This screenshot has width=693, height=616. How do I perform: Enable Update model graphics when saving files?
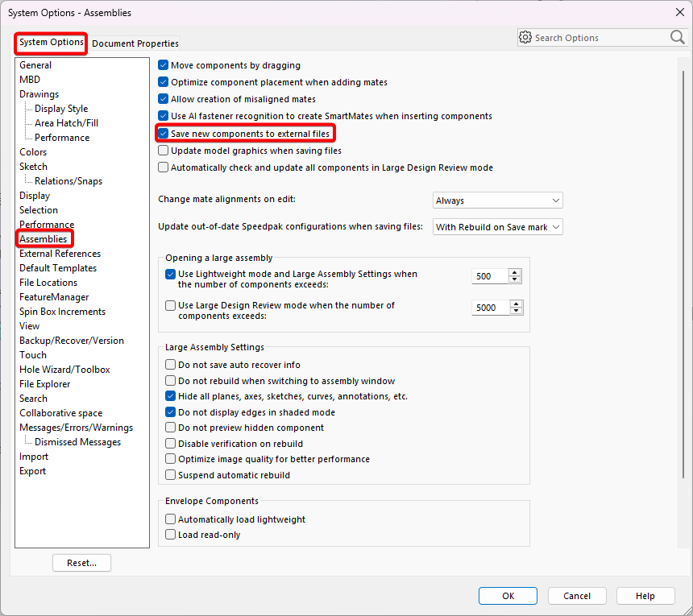163,151
